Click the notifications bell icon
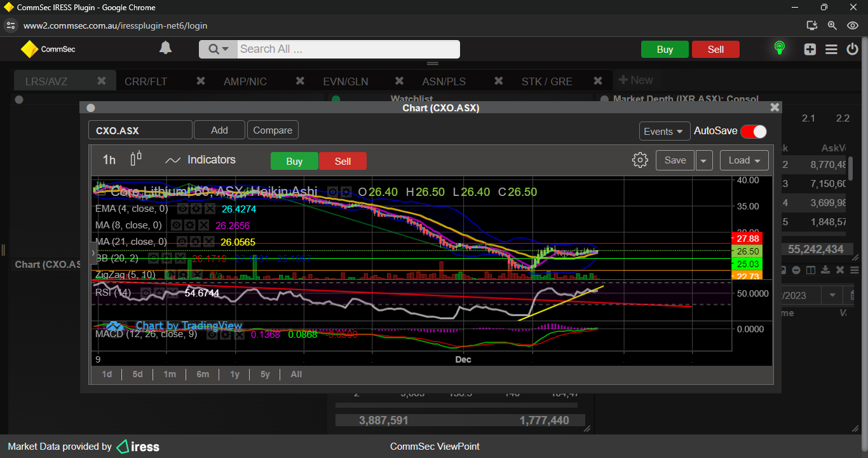 pos(165,48)
